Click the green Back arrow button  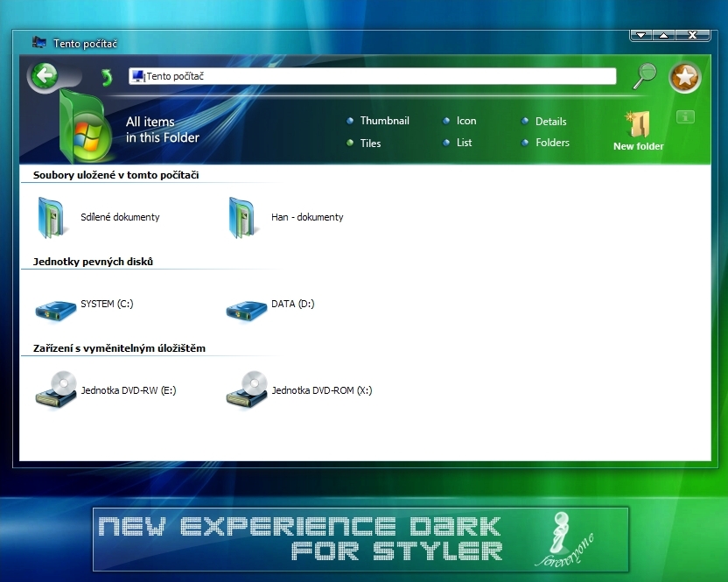(45, 75)
